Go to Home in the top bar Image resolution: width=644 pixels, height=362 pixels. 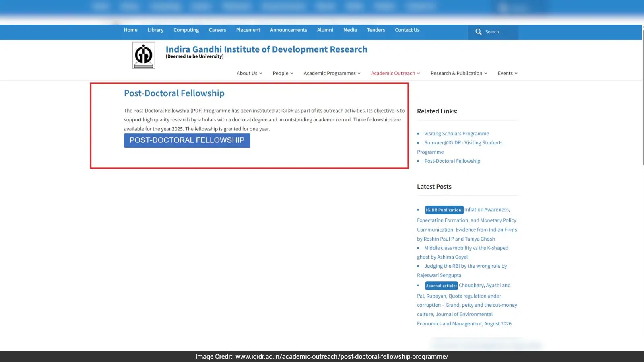click(x=130, y=30)
